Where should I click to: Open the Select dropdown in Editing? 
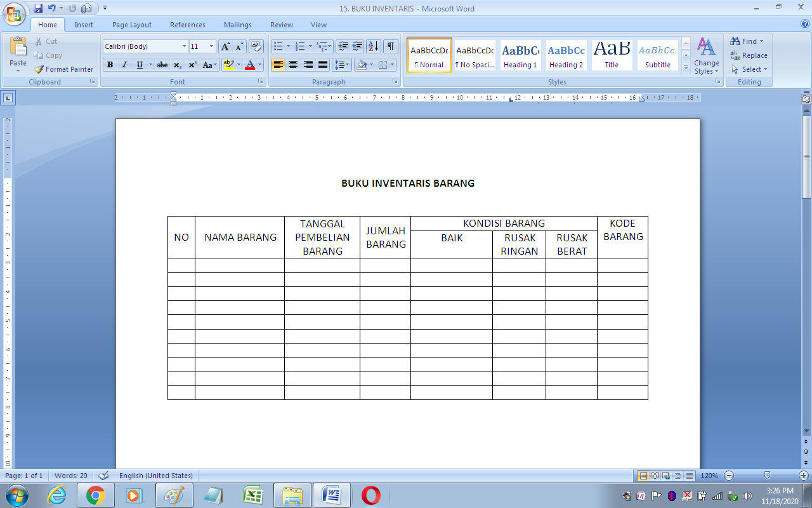(x=749, y=69)
